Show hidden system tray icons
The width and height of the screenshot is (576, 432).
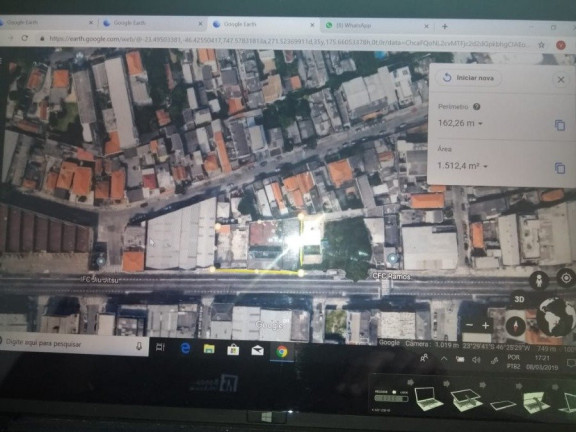tap(444, 359)
